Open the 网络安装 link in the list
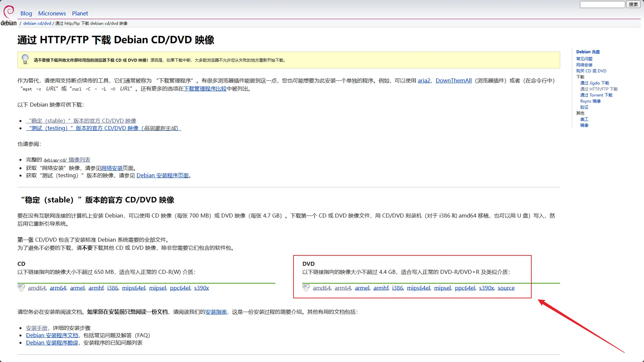Viewport: 644px width, 362px height. click(x=112, y=168)
